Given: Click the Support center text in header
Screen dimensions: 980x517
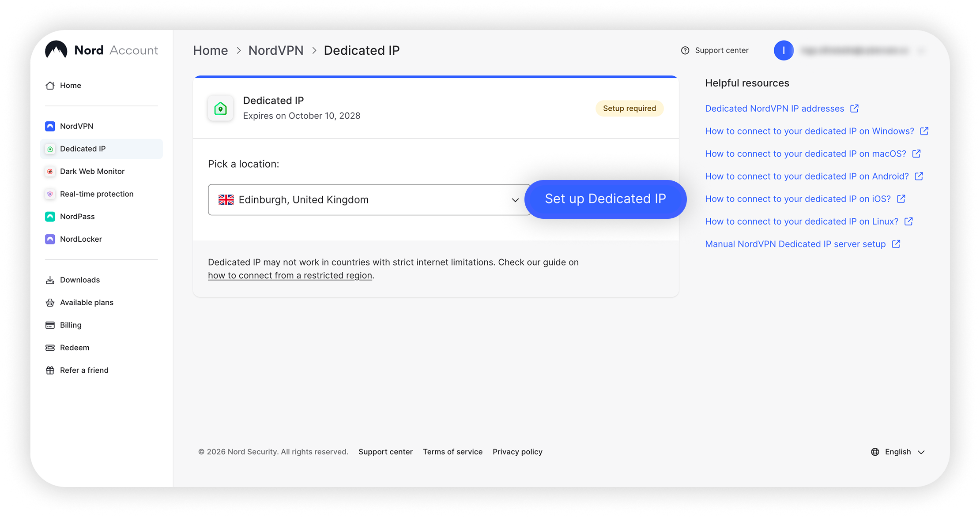Looking at the screenshot, I should [722, 50].
